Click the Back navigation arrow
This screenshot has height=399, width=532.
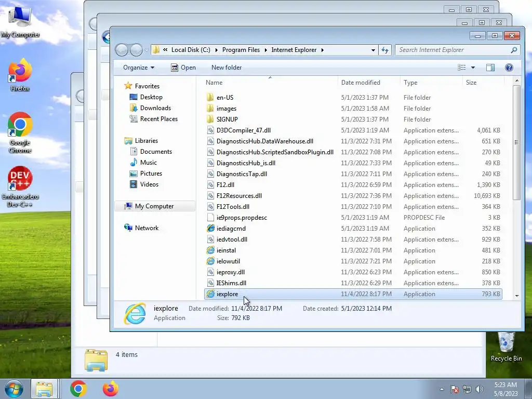[122, 50]
